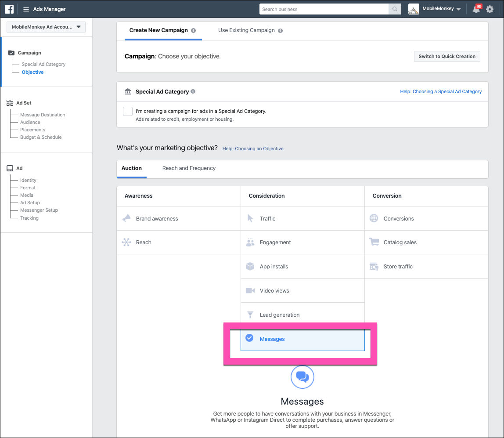Open Help: Choosing an Objective link
Image resolution: width=504 pixels, height=438 pixels.
[253, 148]
